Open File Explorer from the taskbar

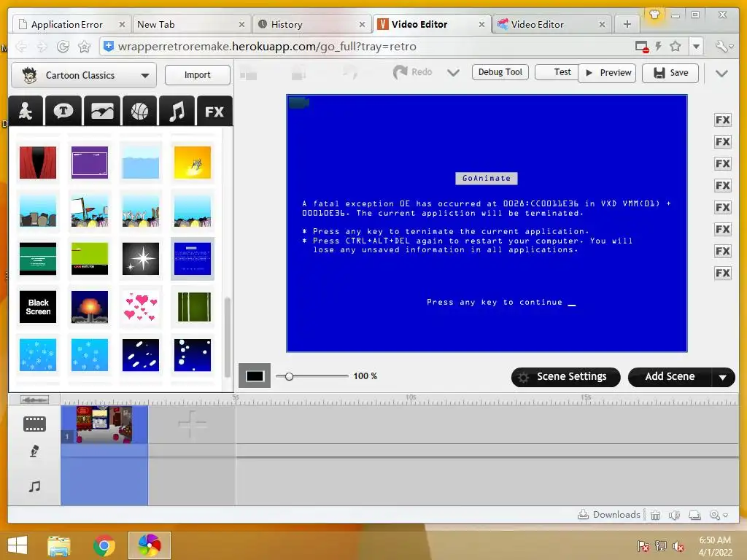(59, 545)
